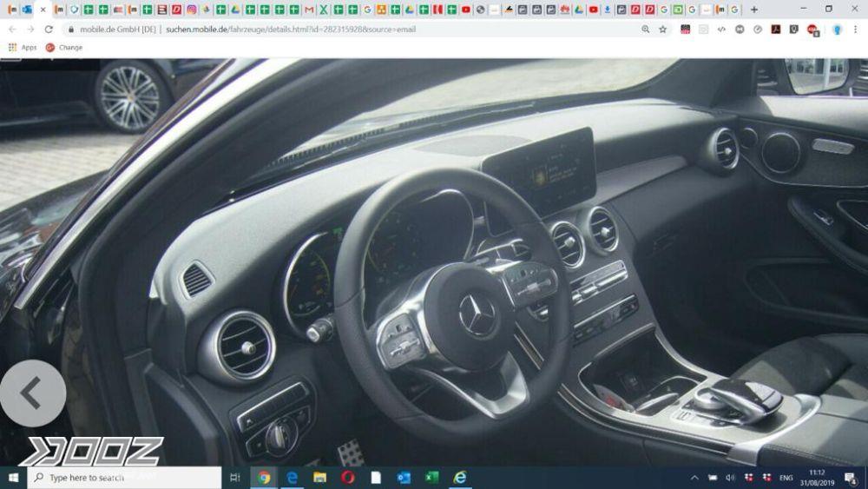The width and height of the screenshot is (868, 489).
Task: Bookmark this page with the star icon
Action: (x=663, y=29)
